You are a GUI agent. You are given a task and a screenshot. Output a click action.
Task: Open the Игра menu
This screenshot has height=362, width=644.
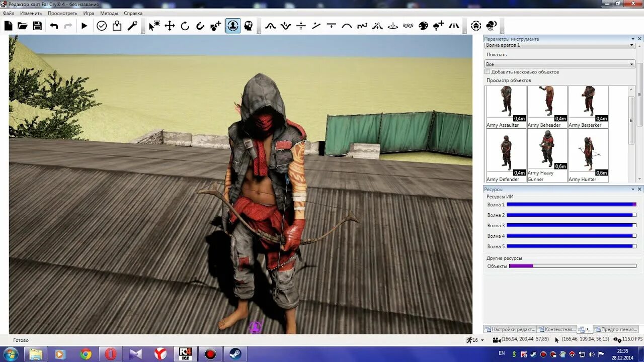point(89,13)
